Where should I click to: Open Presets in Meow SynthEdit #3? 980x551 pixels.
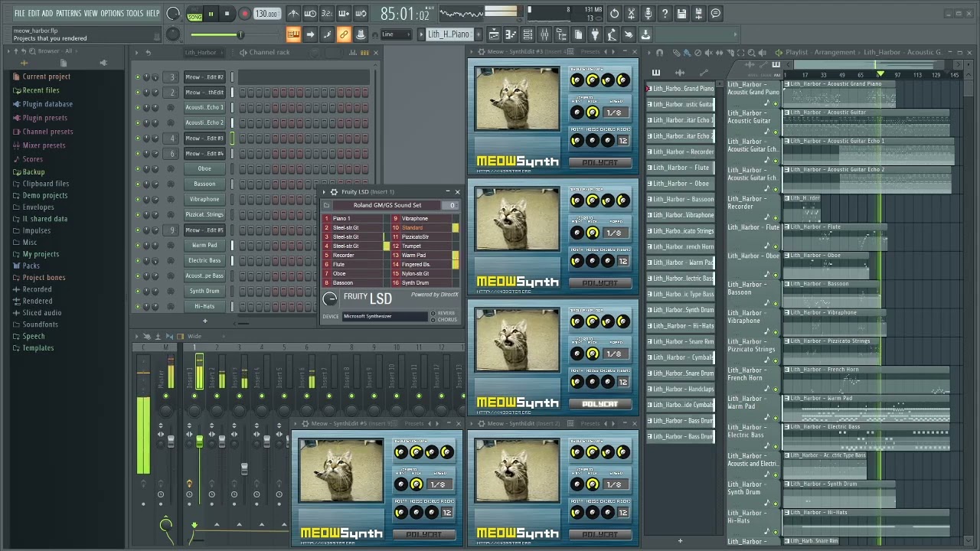[590, 52]
